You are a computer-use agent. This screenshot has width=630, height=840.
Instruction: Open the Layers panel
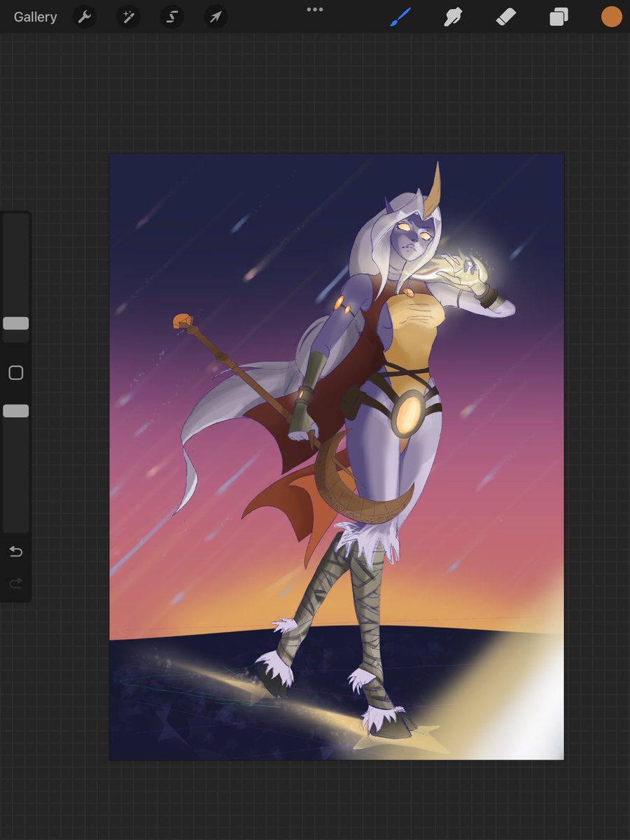(x=559, y=17)
